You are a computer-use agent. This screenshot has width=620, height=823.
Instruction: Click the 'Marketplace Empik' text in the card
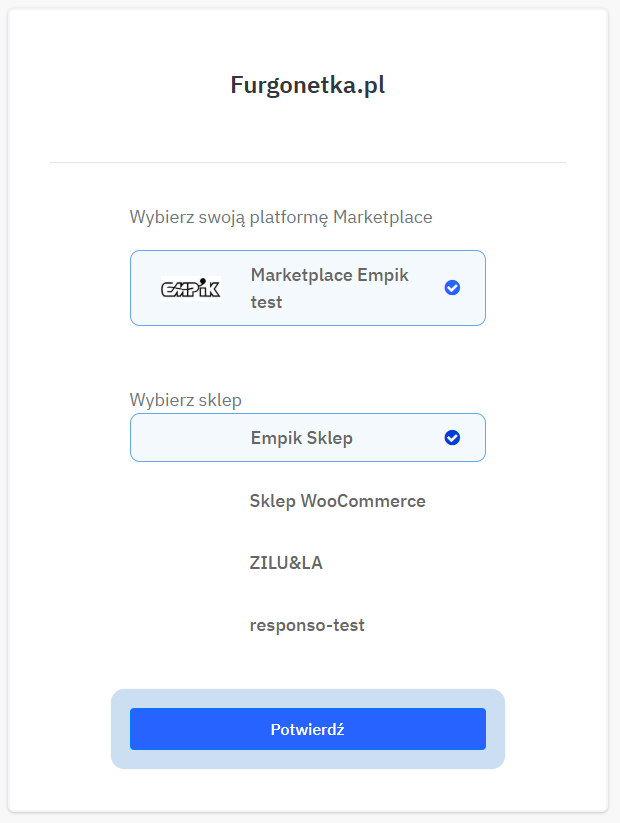coord(329,275)
